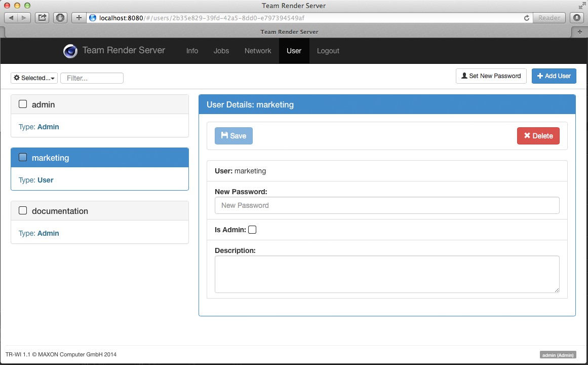The height and width of the screenshot is (365, 588).
Task: Open the browser downloads icon
Action: coord(577,18)
